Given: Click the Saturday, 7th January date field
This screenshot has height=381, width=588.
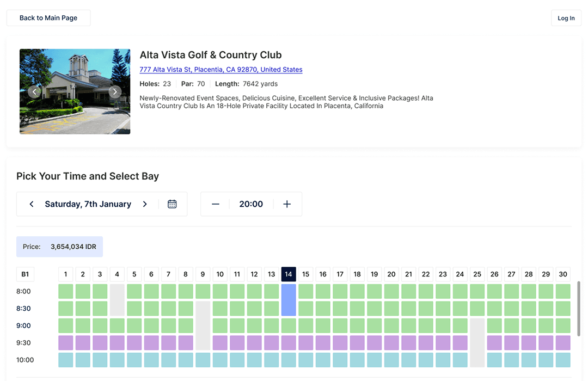Looking at the screenshot, I should [x=88, y=204].
